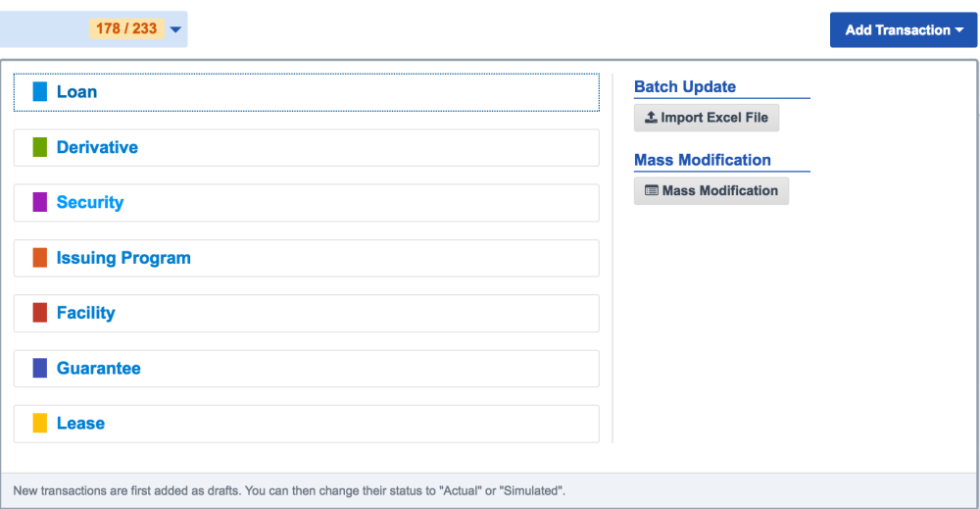Click the purple Security square icon

(40, 203)
